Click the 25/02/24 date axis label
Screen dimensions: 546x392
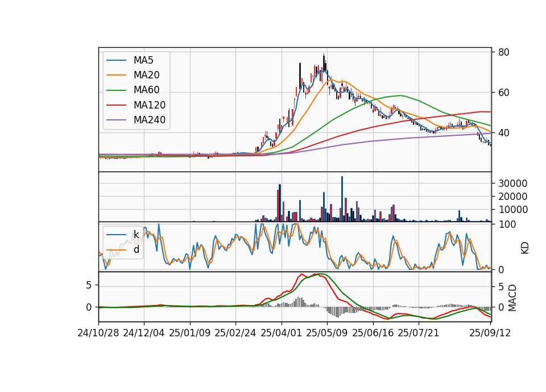click(x=235, y=333)
